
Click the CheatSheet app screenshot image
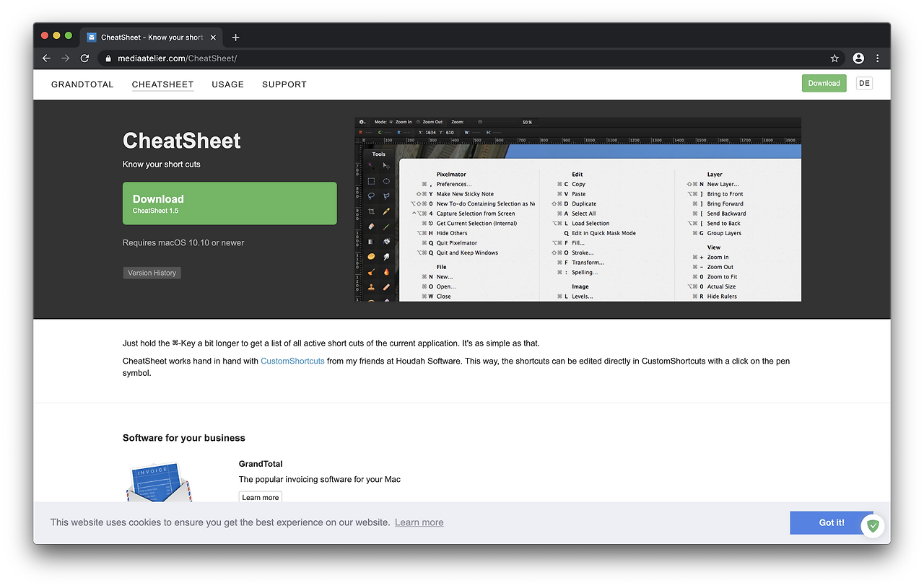[x=578, y=209]
